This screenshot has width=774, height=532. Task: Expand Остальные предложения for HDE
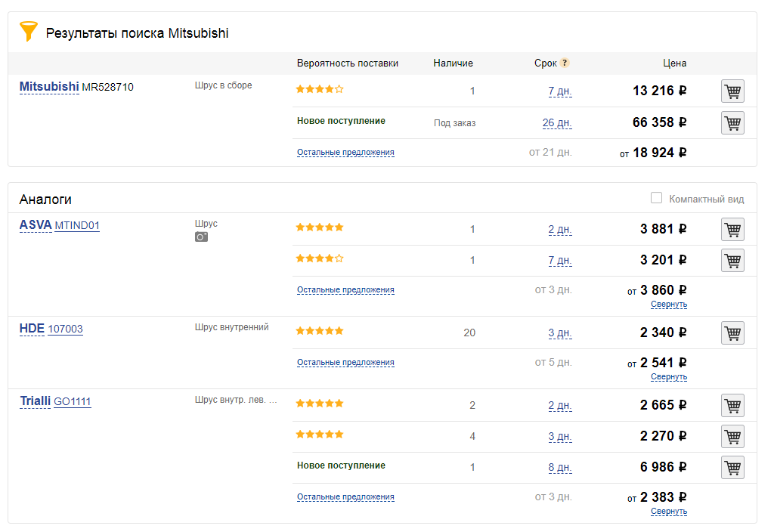coord(345,363)
